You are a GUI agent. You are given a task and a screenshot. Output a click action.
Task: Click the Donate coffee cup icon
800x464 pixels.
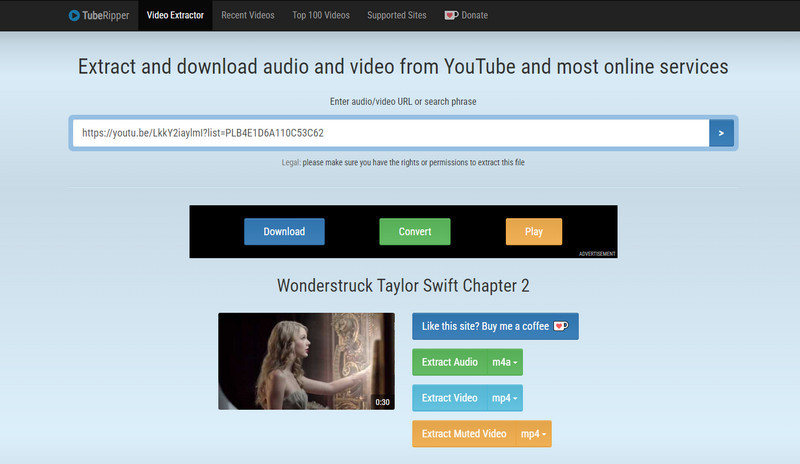(x=451, y=15)
